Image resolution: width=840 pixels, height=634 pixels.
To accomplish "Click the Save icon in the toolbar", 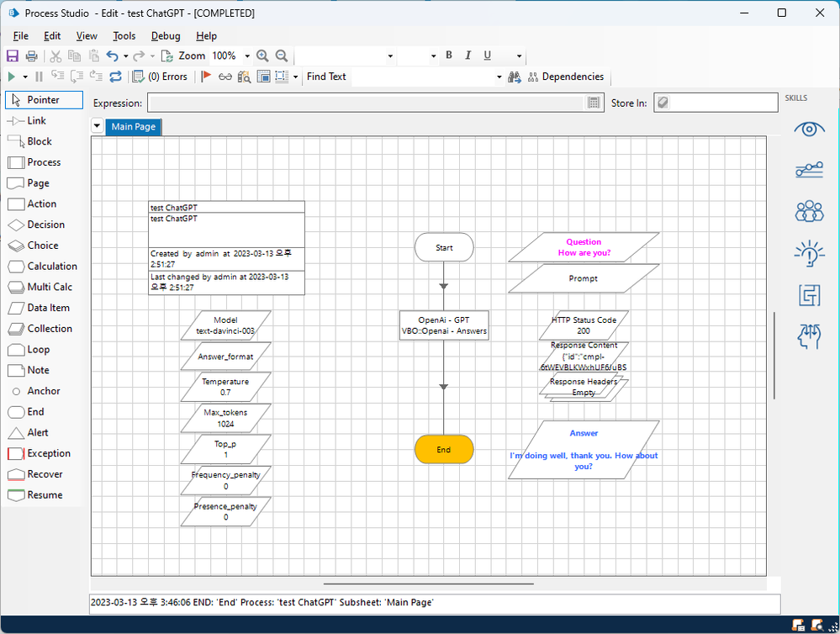I will pyautogui.click(x=13, y=56).
